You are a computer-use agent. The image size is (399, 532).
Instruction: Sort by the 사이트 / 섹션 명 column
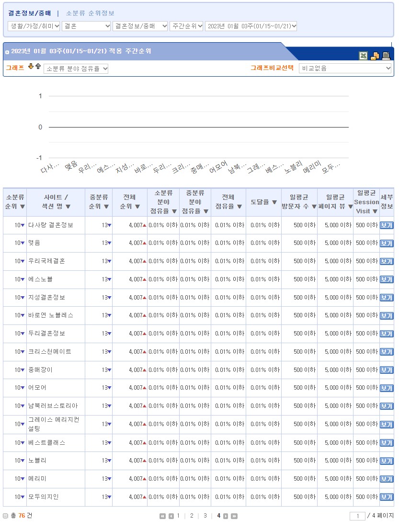(x=68, y=207)
